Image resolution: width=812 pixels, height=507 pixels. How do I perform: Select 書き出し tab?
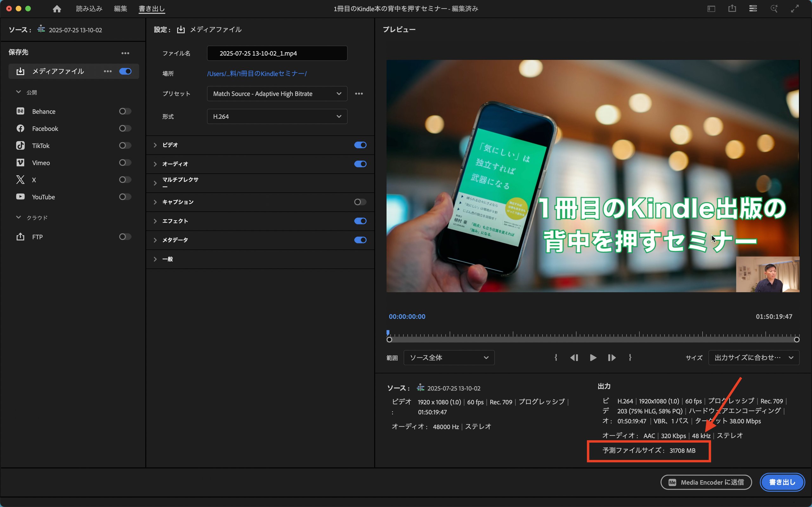point(152,9)
